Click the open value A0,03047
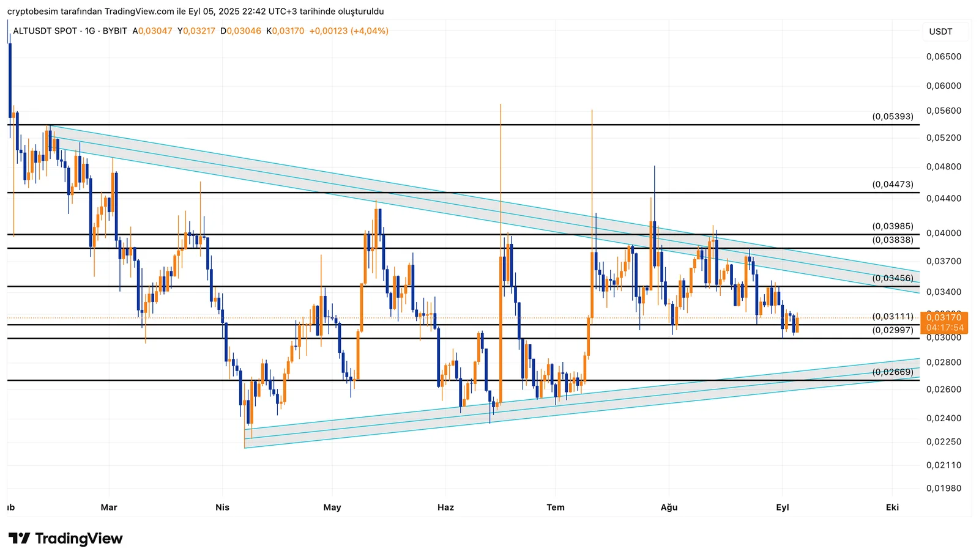The image size is (979, 560). pyautogui.click(x=152, y=31)
